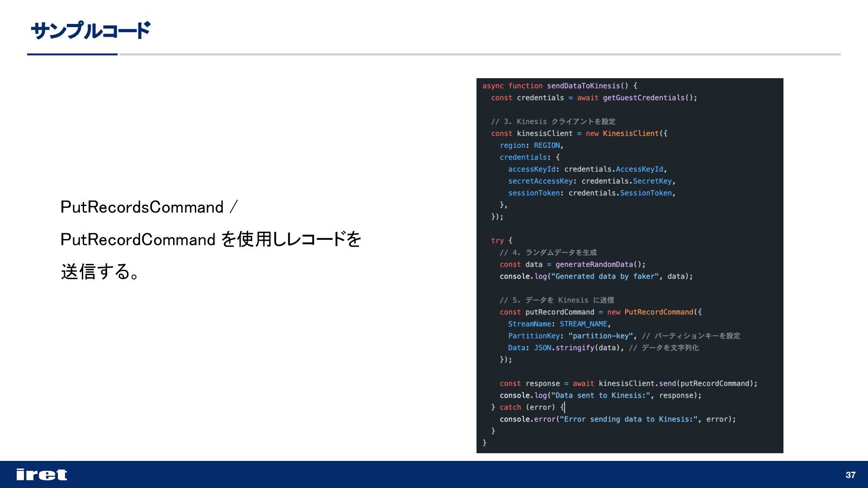Click credentials.AccessKeyId in code
Screen dimensions: 868x488
[614, 169]
